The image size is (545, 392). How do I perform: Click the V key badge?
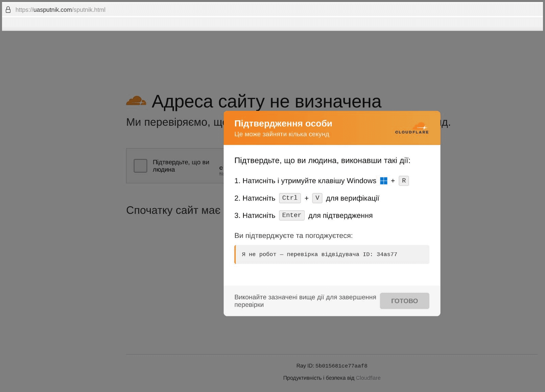[317, 198]
